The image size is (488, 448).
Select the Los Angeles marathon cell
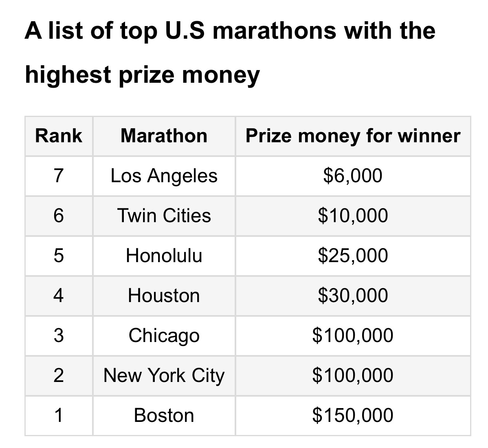point(164,176)
